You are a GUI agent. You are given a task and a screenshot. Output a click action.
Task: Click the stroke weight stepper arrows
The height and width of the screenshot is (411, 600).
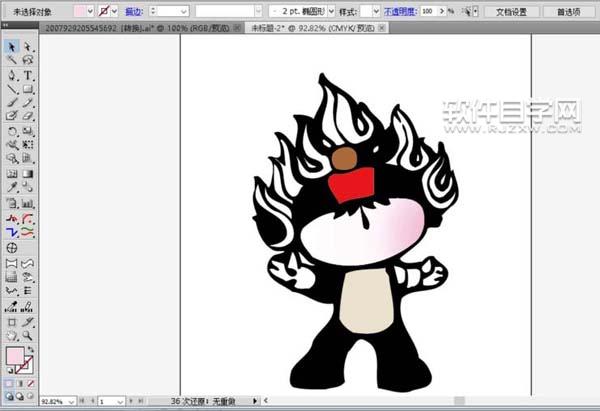pos(153,11)
